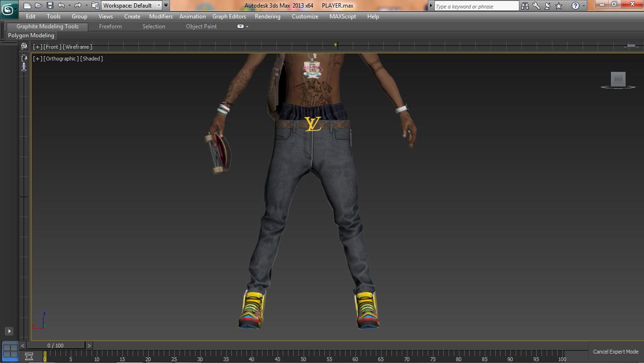The height and width of the screenshot is (363, 644).
Task: Open the Customize menu
Action: [x=305, y=17]
